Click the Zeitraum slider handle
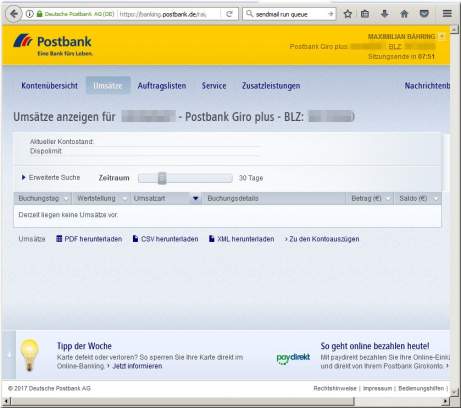Screen dimensions: 461x408 click(x=162, y=178)
